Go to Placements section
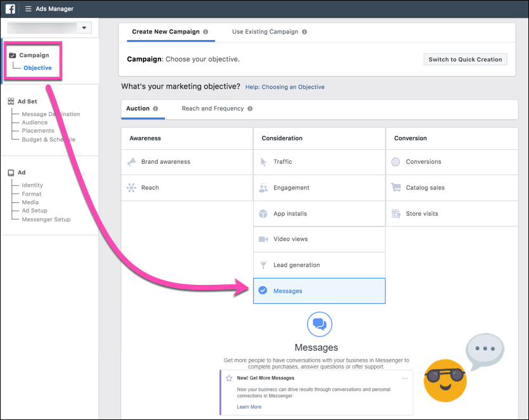 point(38,131)
